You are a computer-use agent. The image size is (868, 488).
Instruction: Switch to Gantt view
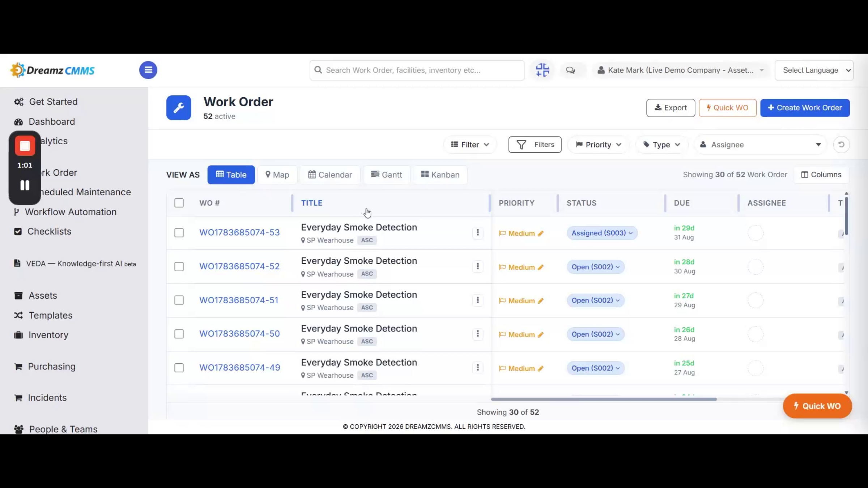[387, 175]
